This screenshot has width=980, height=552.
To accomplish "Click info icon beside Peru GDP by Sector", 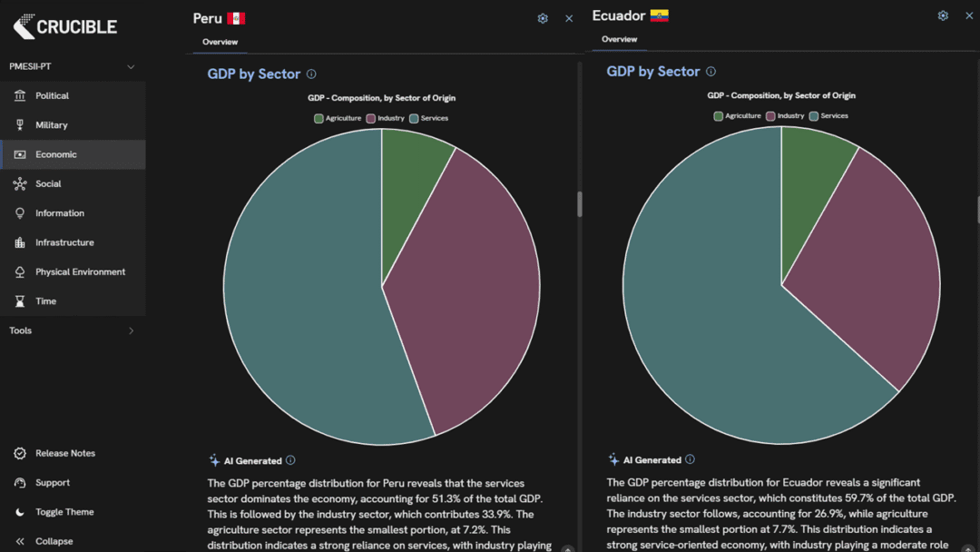I will coord(311,74).
